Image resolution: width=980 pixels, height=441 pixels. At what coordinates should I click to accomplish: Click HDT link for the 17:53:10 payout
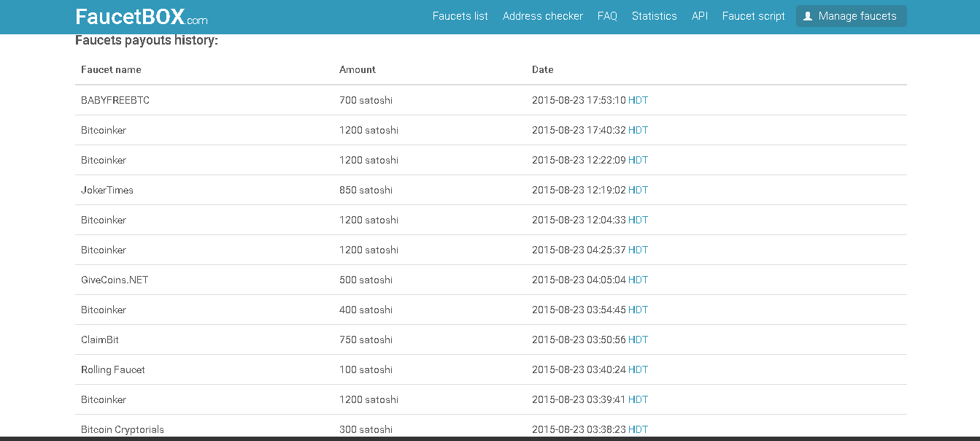(638, 100)
